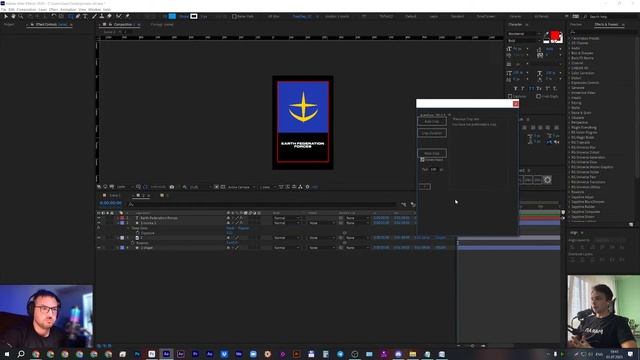Open the Window menu
This screenshot has width=640, height=360.
(x=94, y=9)
